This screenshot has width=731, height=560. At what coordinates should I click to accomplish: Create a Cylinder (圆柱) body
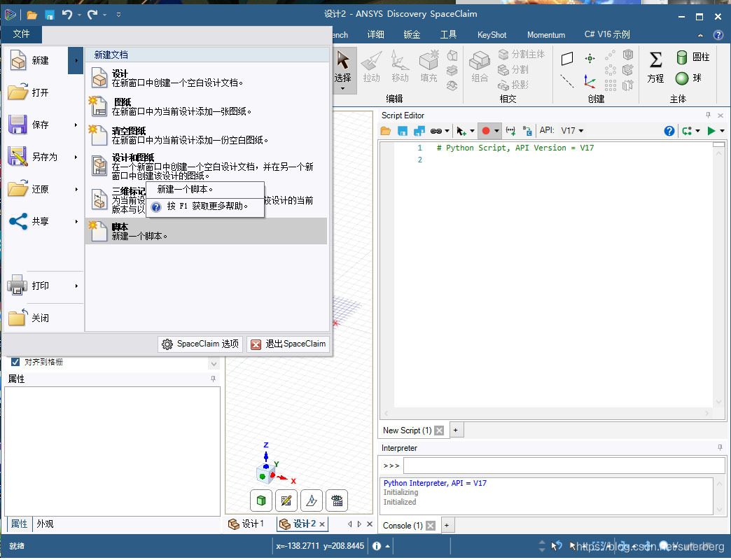693,57
